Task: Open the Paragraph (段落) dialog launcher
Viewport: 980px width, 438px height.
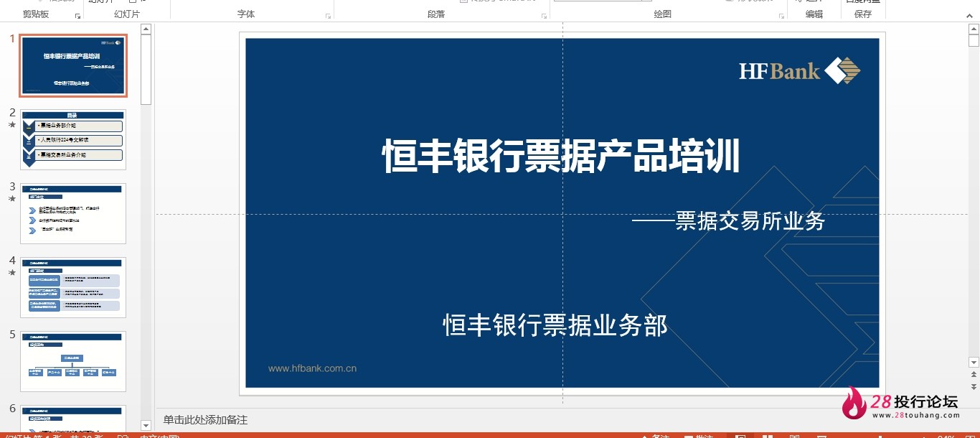Action: point(544,15)
